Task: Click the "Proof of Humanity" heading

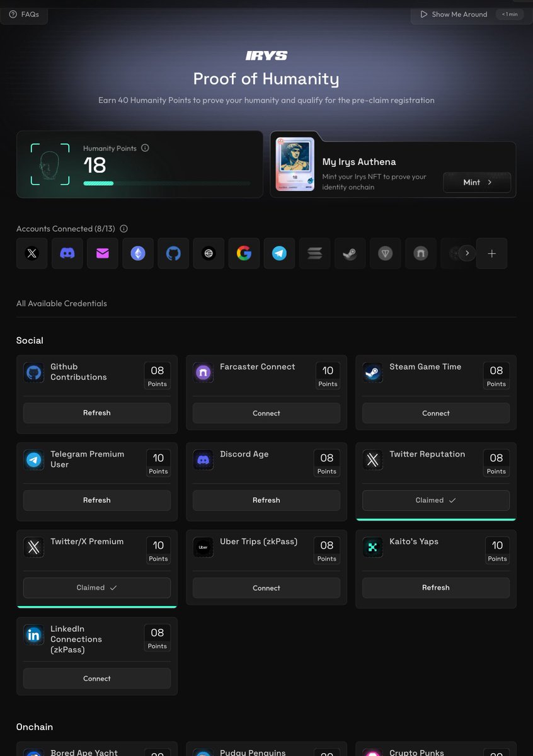Action: tap(266, 79)
